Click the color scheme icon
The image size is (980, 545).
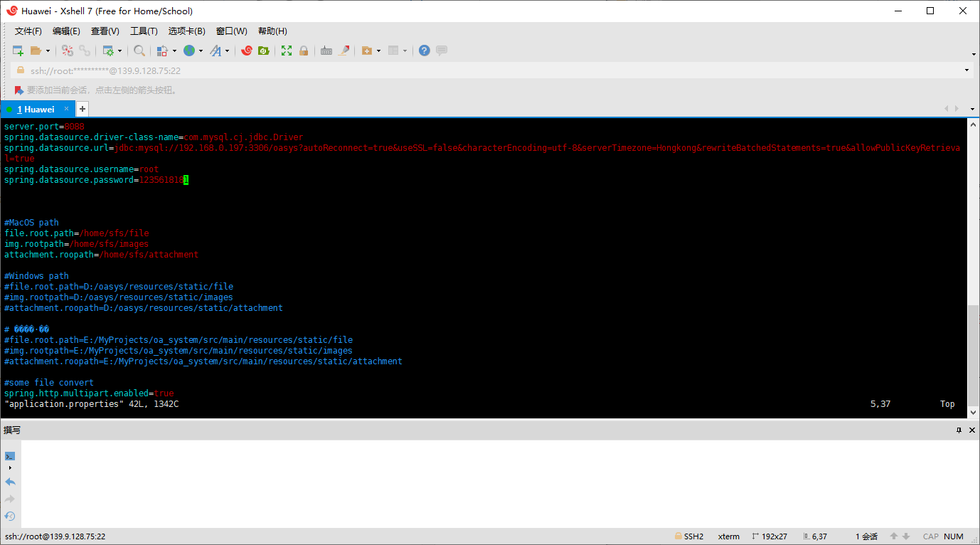[162, 51]
